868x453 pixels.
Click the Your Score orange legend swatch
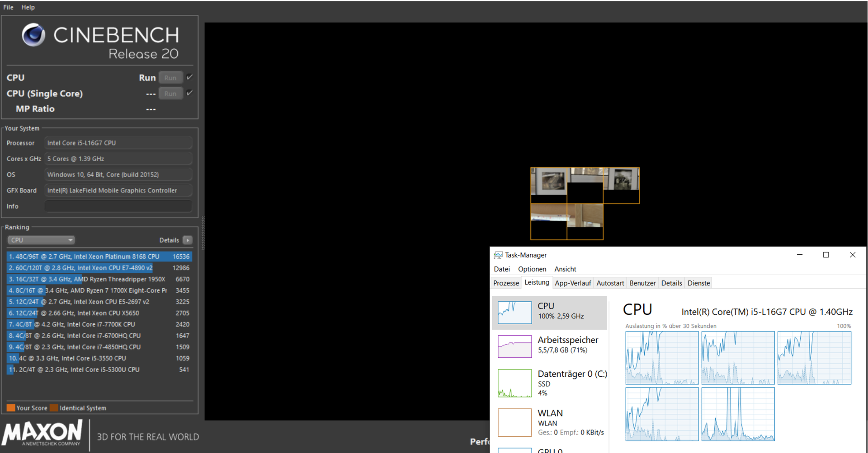pos(11,408)
